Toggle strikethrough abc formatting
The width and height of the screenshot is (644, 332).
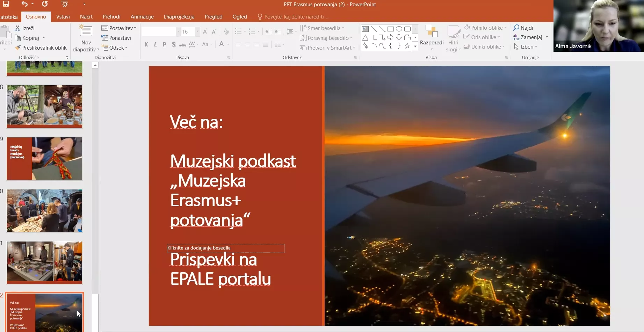coord(182,44)
